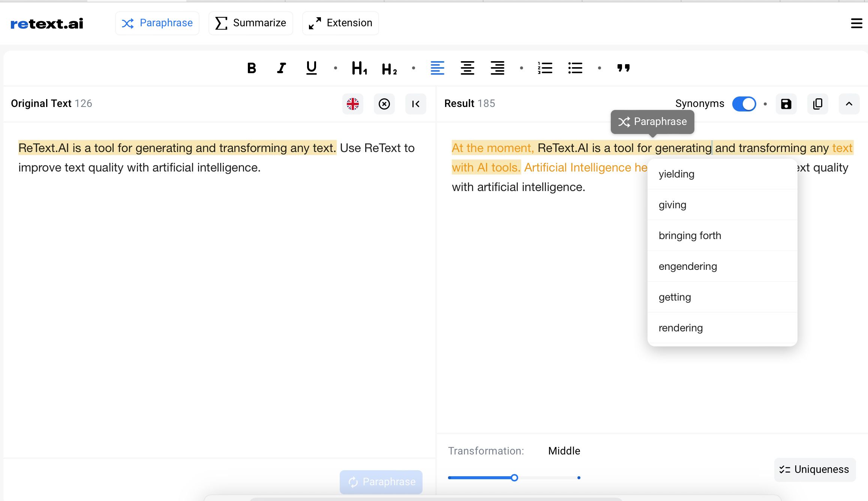
Task: Open the Uniqueness check
Action: [x=815, y=469]
